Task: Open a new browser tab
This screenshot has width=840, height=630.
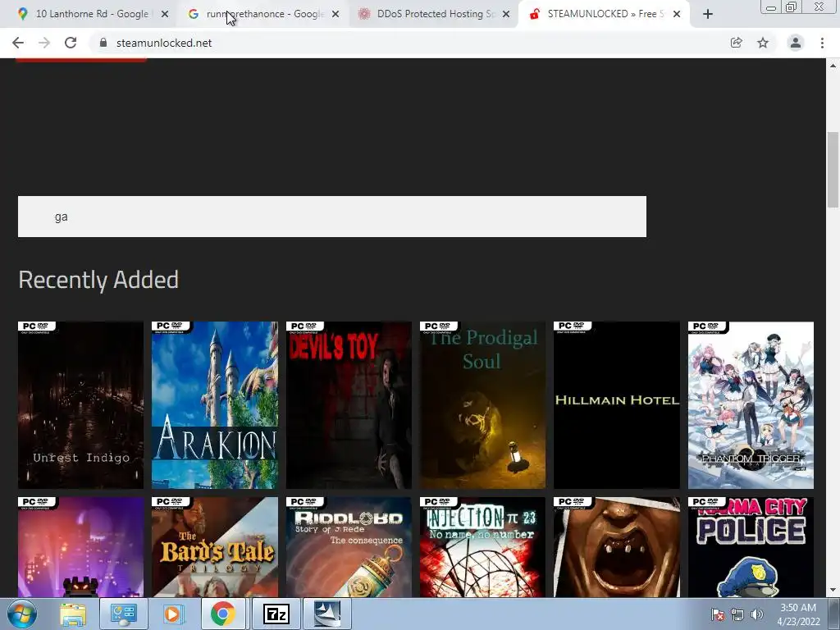Action: 708,14
